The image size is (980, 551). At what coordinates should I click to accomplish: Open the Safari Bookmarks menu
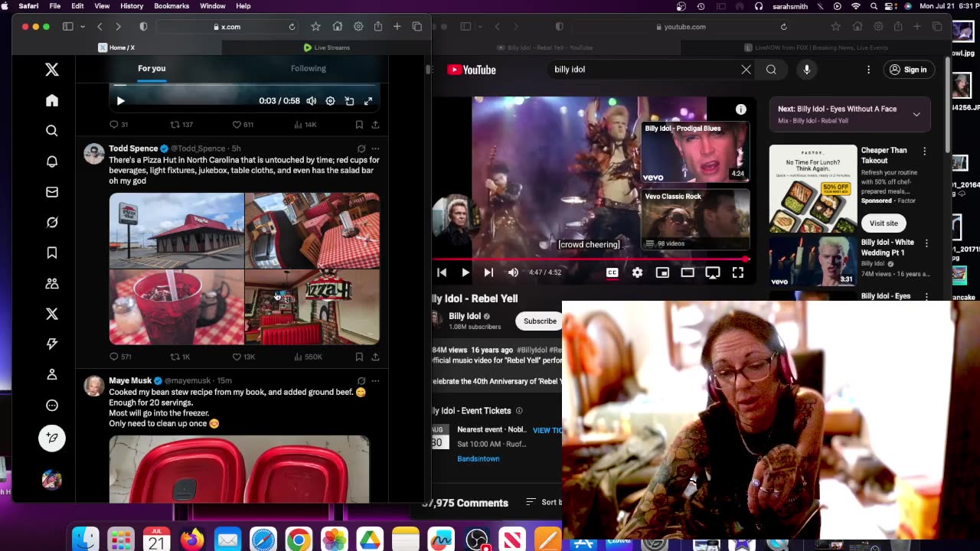click(171, 6)
